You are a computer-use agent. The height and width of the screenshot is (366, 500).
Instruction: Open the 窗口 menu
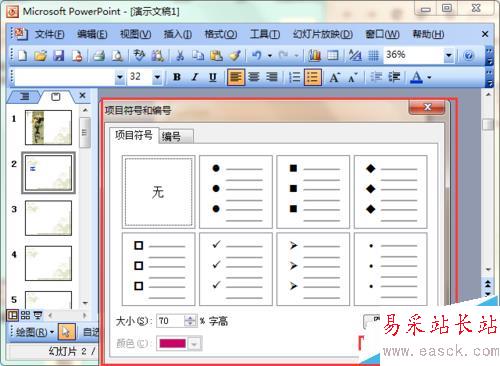pos(382,34)
